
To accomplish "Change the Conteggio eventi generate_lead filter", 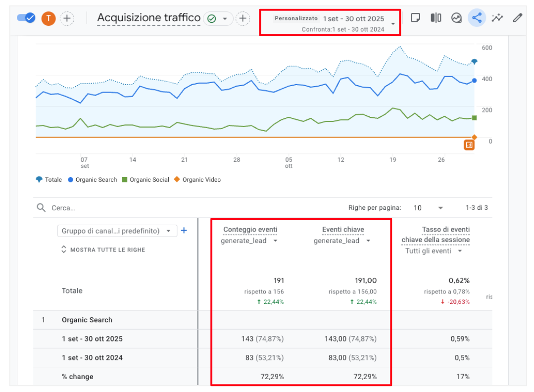I will click(250, 241).
